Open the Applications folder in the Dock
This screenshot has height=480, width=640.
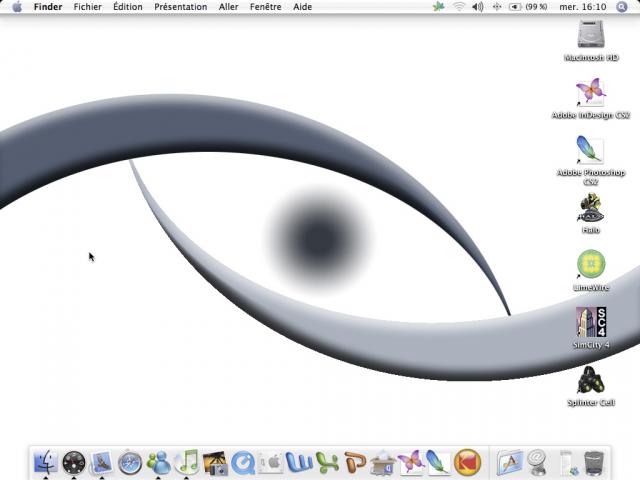(509, 463)
